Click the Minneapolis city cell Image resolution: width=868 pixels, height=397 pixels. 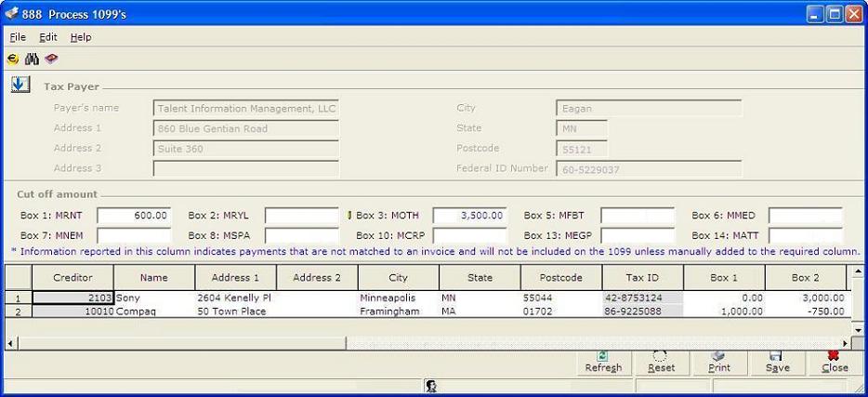(399, 298)
